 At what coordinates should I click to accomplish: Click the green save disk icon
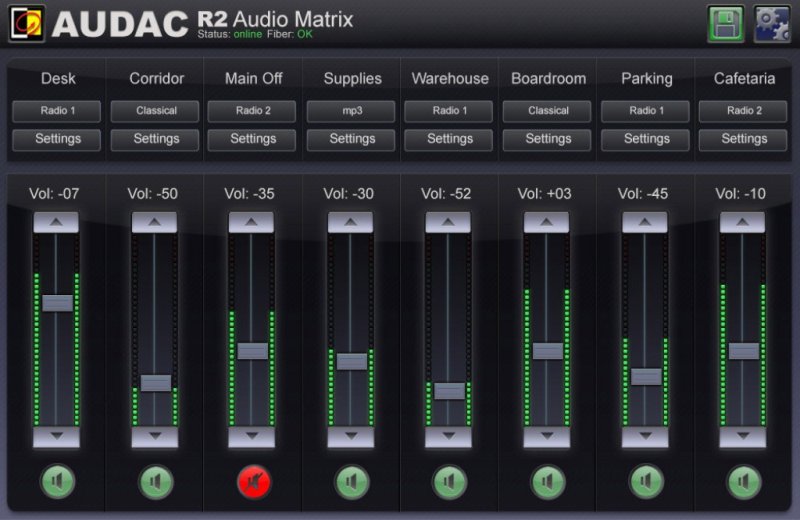click(x=725, y=23)
